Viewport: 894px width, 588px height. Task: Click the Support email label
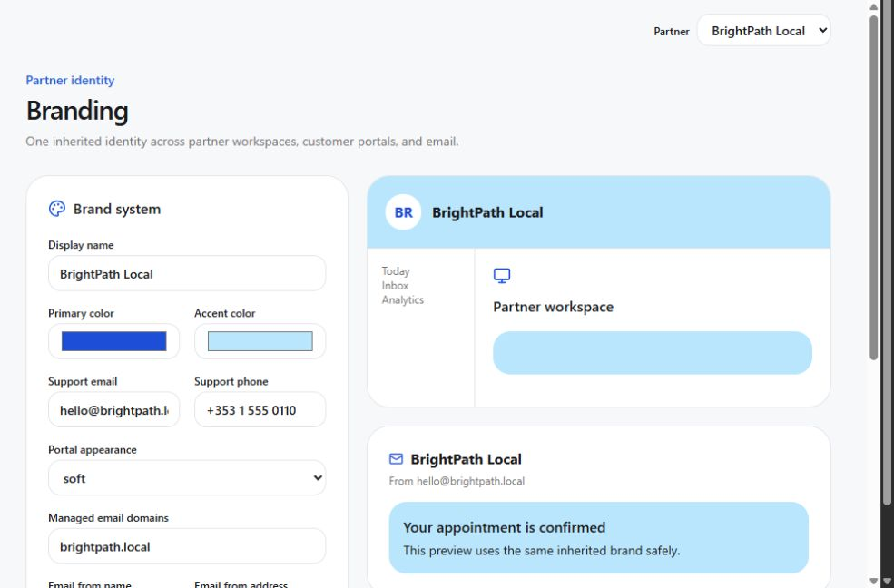83,382
